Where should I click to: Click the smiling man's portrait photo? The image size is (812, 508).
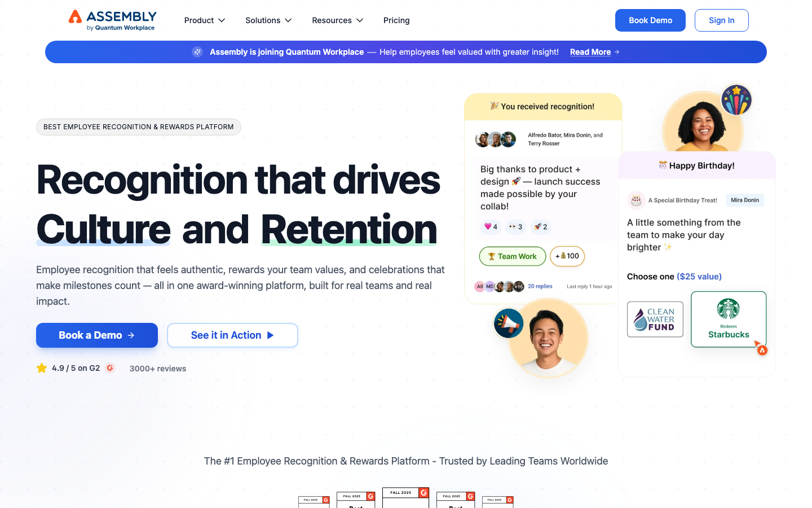coord(548,338)
